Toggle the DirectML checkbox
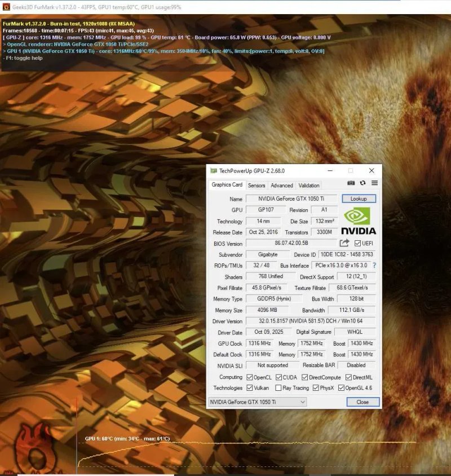This screenshot has height=476, width=451. click(349, 377)
